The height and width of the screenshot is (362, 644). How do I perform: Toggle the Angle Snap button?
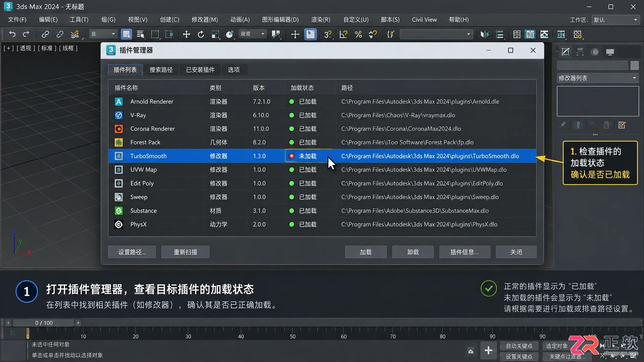pos(343,34)
